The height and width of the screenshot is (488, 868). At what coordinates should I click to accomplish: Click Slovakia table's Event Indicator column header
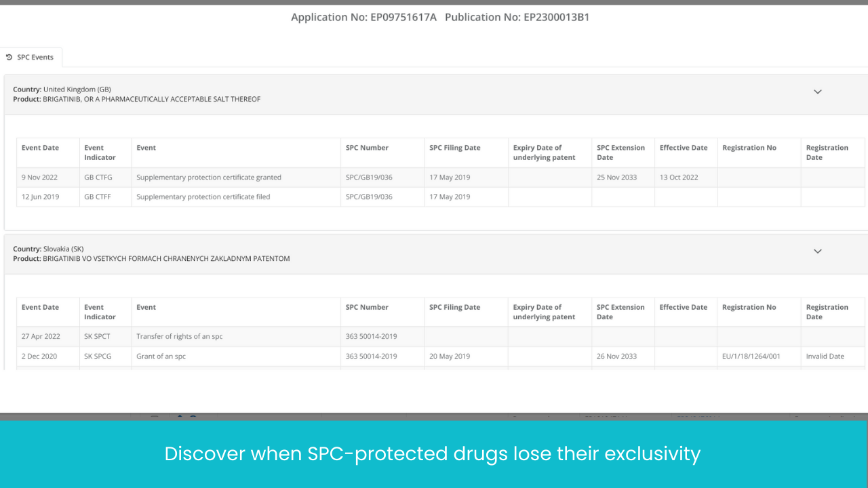pos(100,312)
